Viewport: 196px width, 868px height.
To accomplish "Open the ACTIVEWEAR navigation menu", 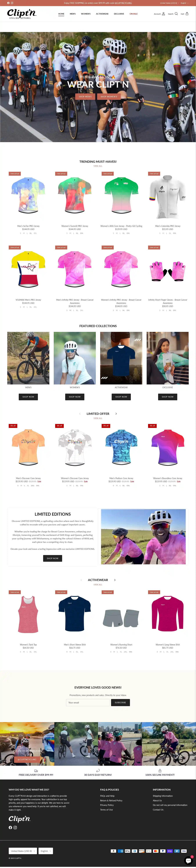I will point(102,14).
